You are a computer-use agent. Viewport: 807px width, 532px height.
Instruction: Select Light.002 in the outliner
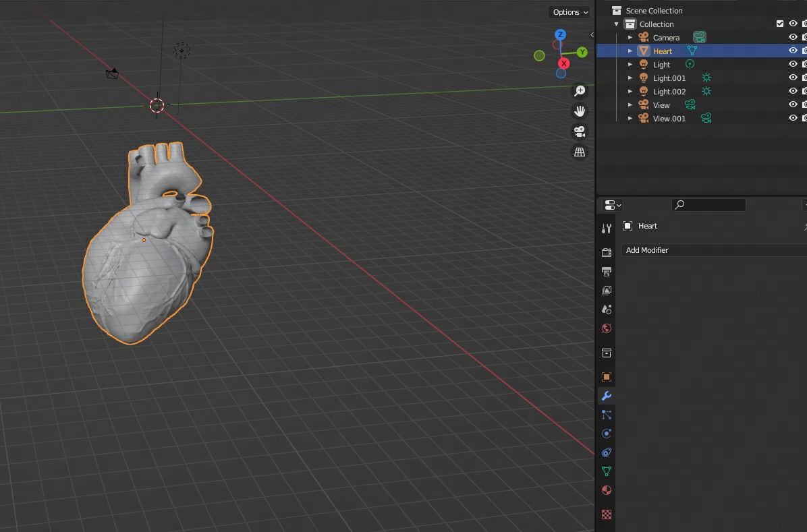tap(669, 92)
